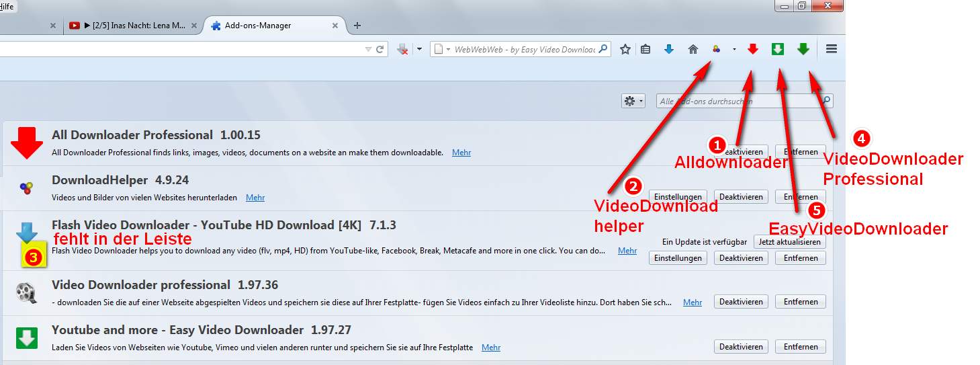Viewport: 980px width, 365px height.
Task: Click the Video Downloader professional film reel icon
Action: click(x=27, y=292)
